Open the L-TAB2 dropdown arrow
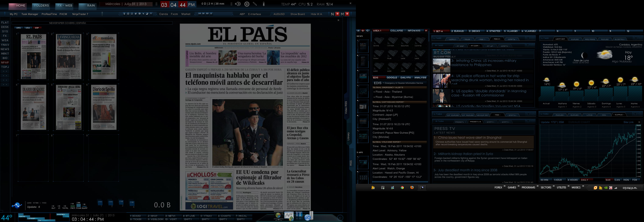The width and height of the screenshot is (644, 222). [636, 114]
